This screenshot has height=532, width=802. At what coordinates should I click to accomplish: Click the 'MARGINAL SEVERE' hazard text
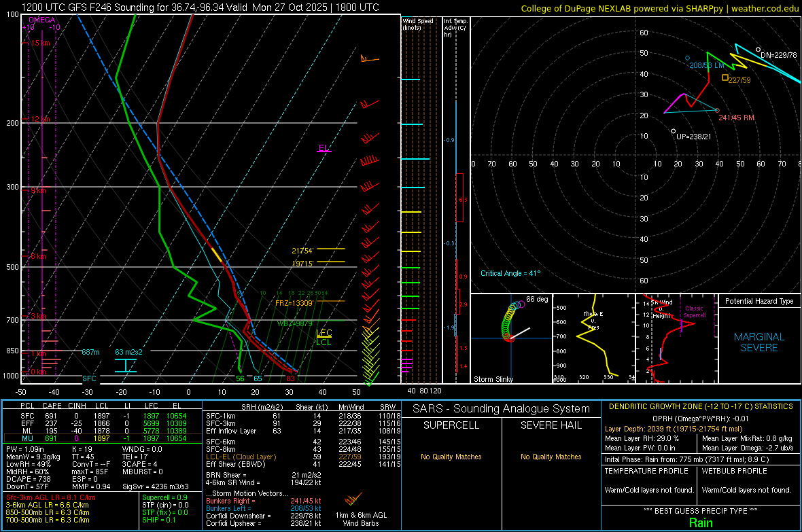tap(759, 342)
